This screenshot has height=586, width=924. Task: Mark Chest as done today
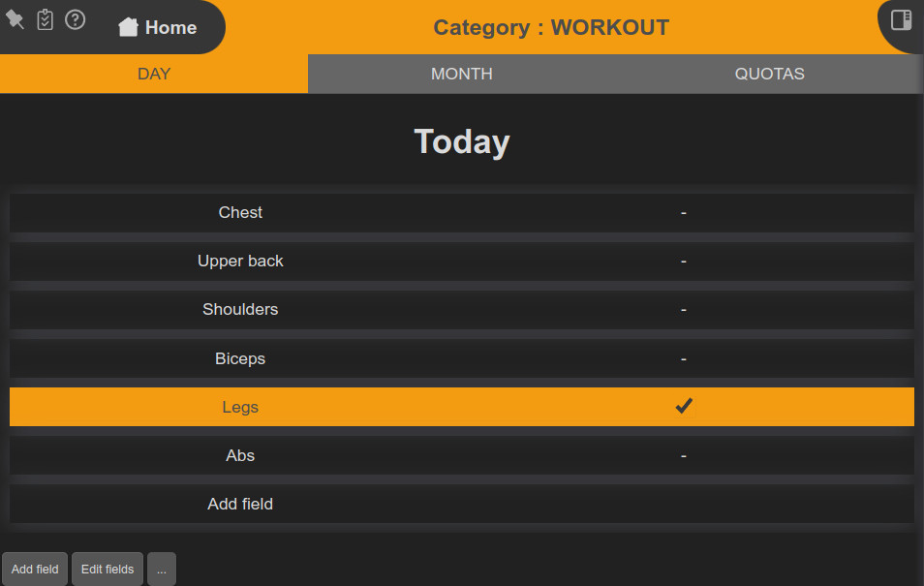tap(684, 212)
